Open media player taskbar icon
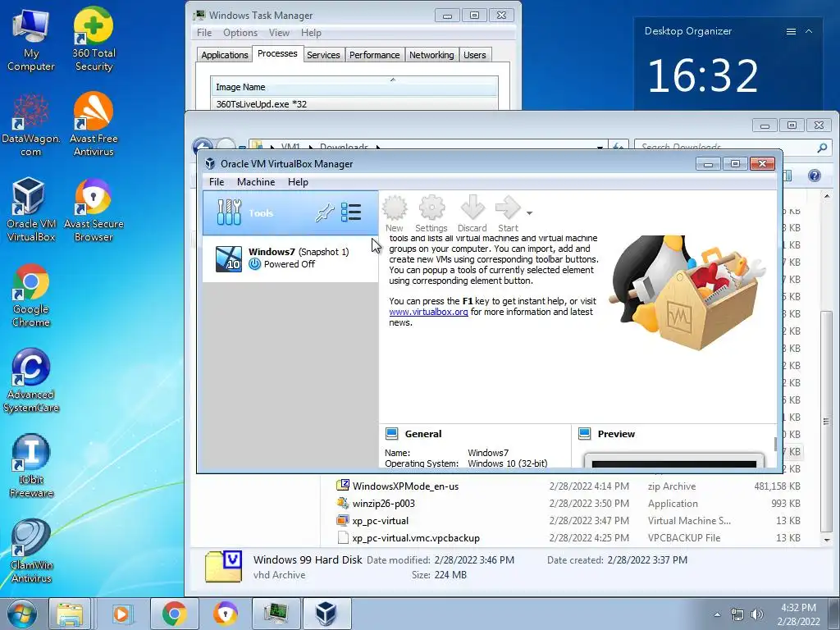 [121, 614]
